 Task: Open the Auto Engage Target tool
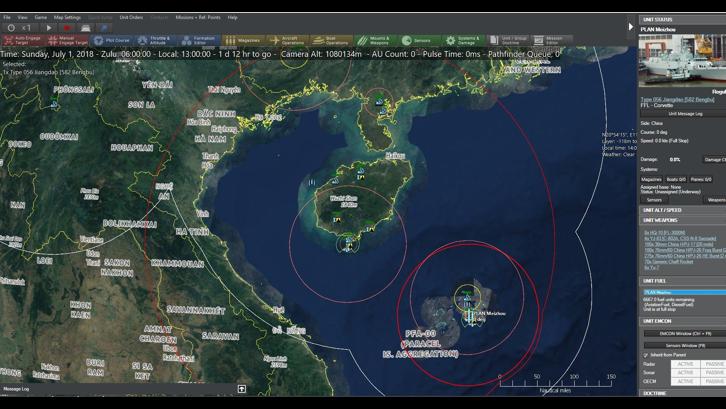[23, 40]
